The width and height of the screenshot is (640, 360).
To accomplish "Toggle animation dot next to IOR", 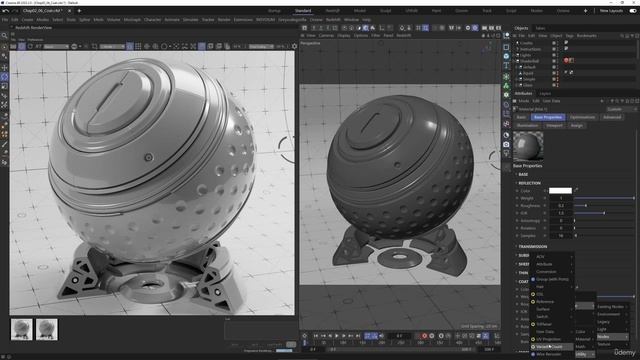I will click(x=517, y=213).
